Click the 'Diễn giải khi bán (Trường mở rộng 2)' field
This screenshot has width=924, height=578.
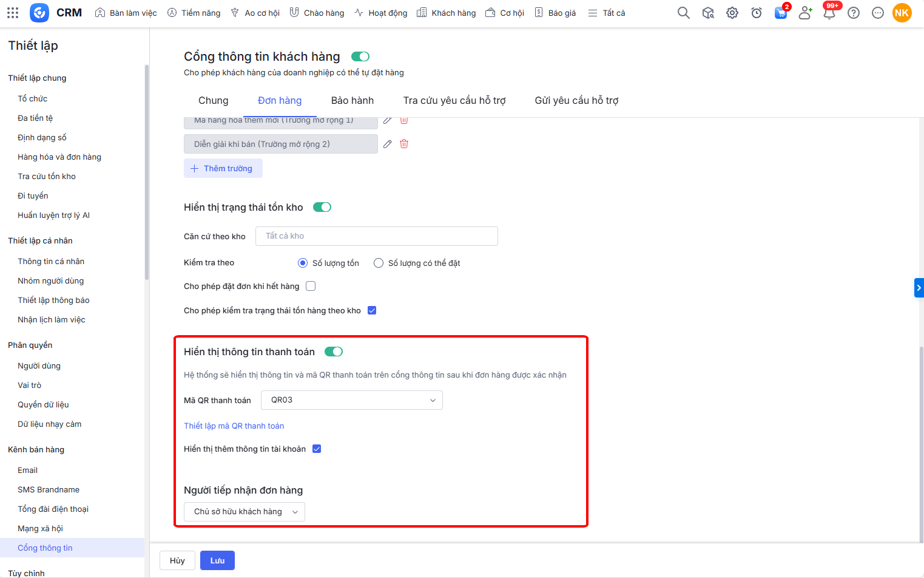pyautogui.click(x=281, y=144)
